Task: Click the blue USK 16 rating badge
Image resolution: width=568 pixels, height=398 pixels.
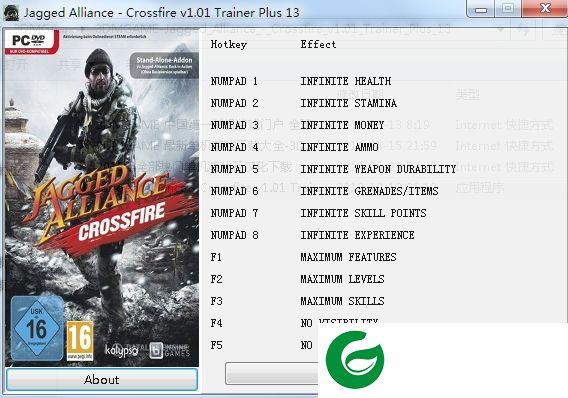Action: 37,328
